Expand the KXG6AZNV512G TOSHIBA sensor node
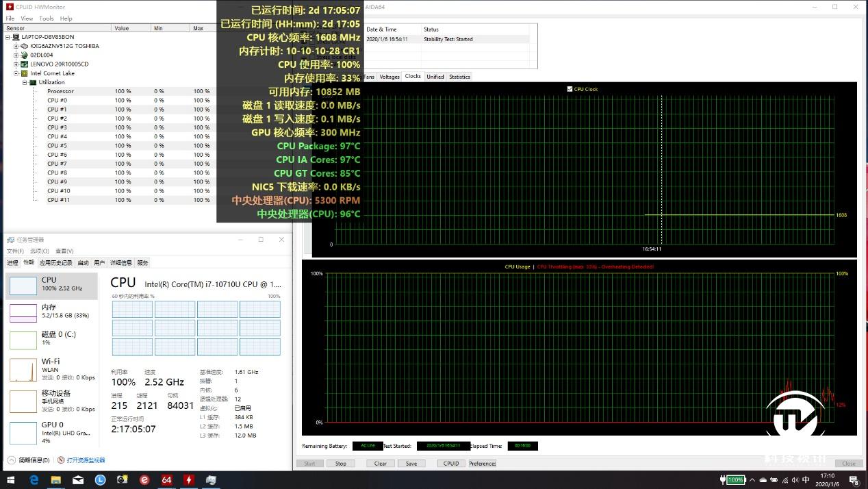 15,45
